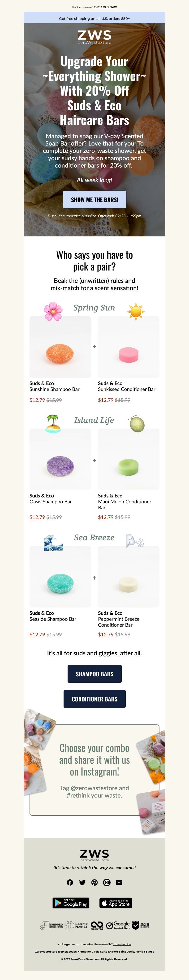Click the 1% for the Planet badge
Image resolution: width=189 pixels, height=980 pixels.
tap(76, 925)
